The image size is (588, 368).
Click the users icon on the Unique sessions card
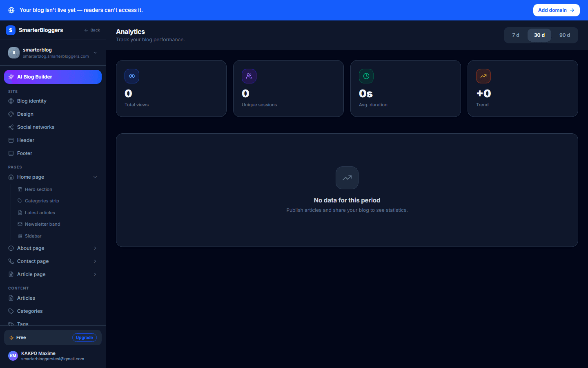coord(249,76)
